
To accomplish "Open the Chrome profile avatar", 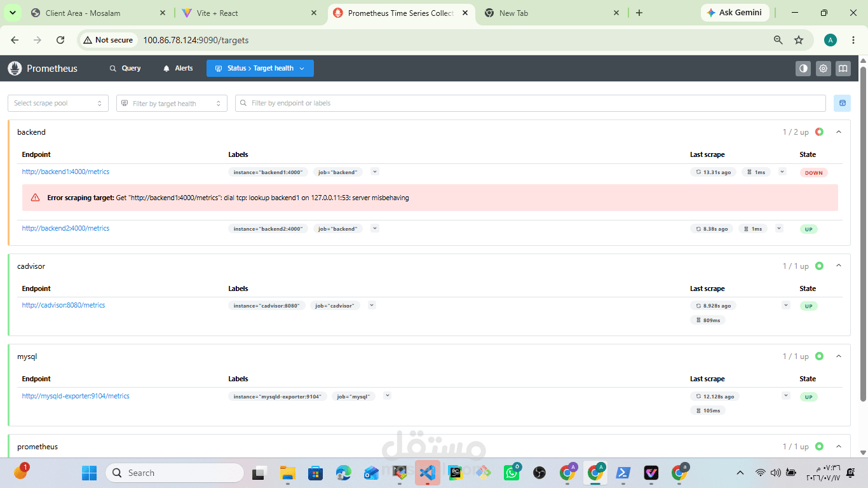I will click(831, 40).
